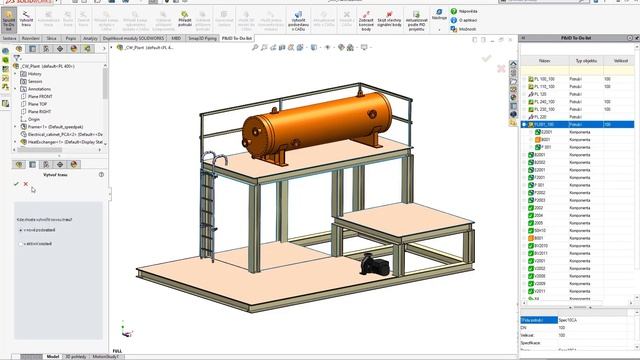This screenshot has height=360, width=640.
Task: Click Zoom to Fit magnifier in view toolbar
Action: [x=255, y=48]
